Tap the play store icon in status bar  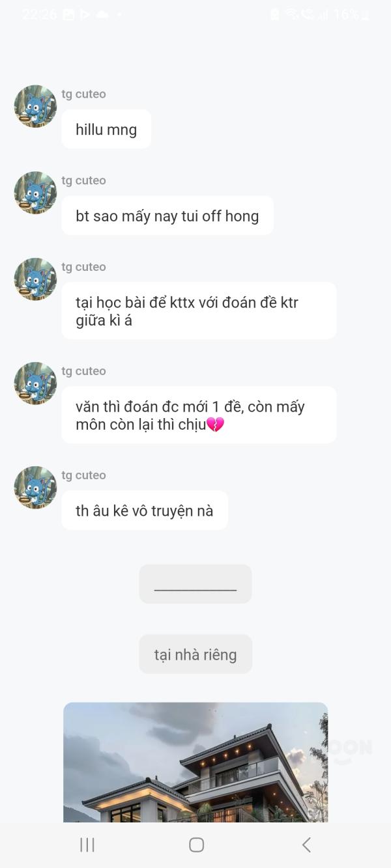(x=85, y=14)
